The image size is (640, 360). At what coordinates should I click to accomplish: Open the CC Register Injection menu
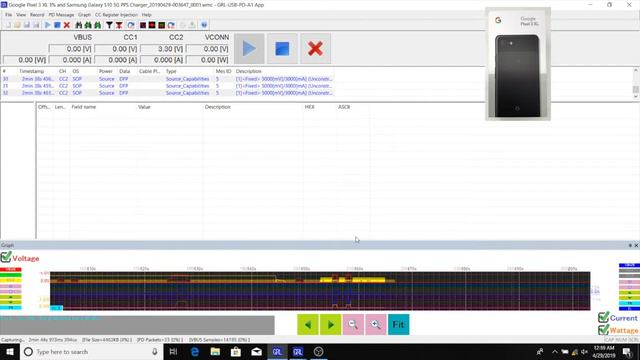tap(116, 15)
